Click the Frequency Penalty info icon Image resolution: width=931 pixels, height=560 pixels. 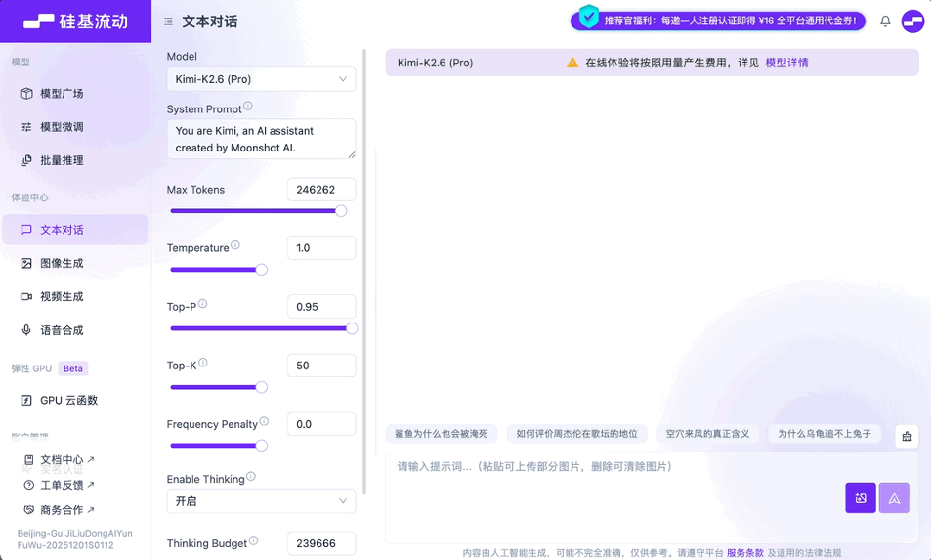coord(264,420)
